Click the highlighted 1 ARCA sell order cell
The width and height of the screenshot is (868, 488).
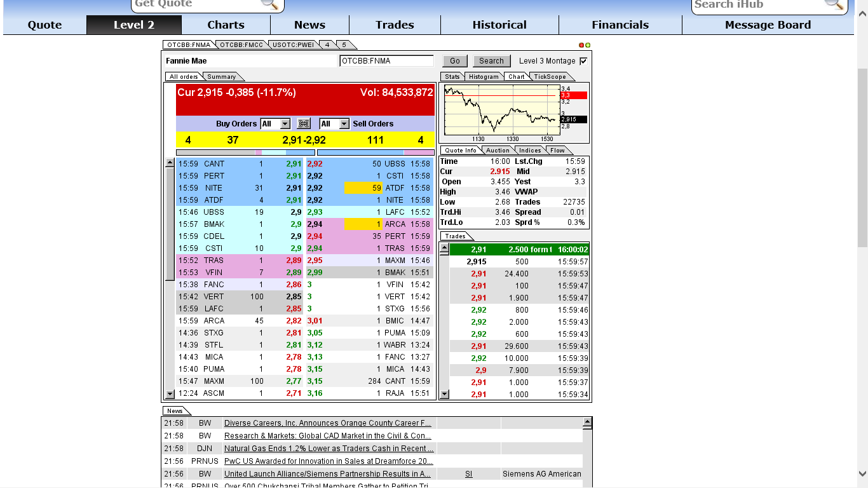coord(363,224)
